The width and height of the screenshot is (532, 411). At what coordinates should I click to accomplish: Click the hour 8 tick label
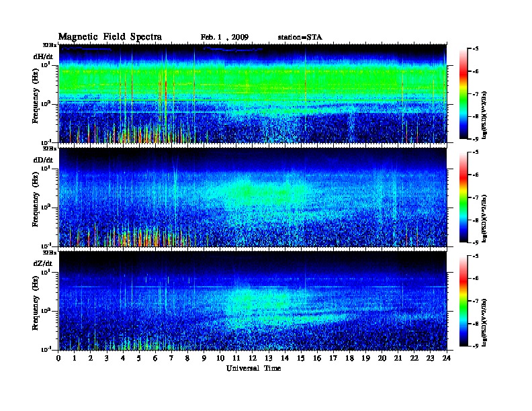187,358
